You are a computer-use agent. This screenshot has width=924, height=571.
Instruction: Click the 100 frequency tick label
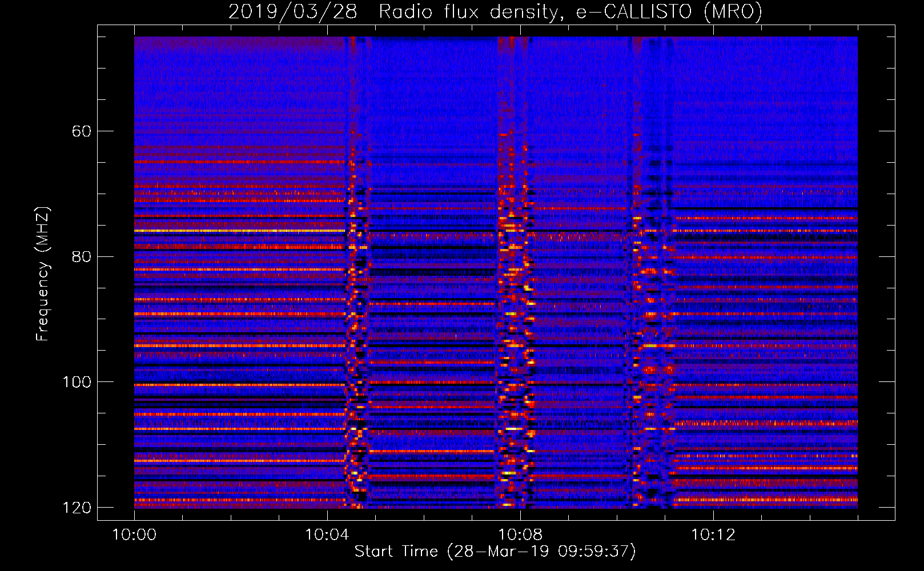[x=77, y=382]
